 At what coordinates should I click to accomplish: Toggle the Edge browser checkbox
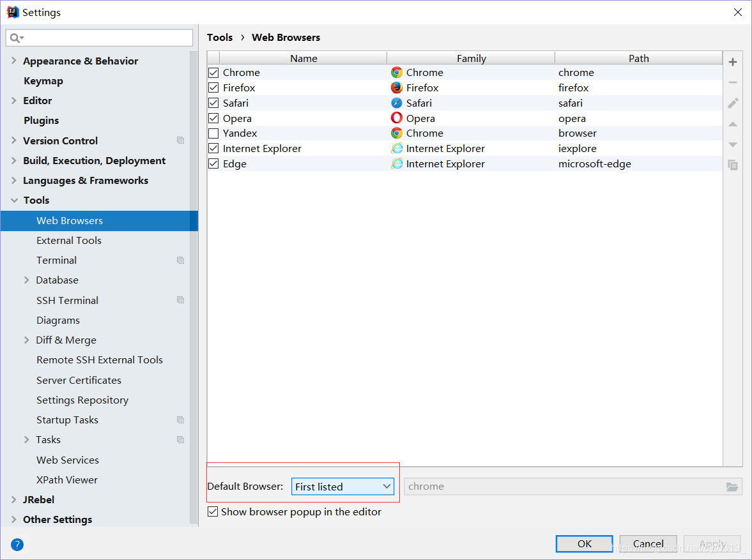[213, 164]
